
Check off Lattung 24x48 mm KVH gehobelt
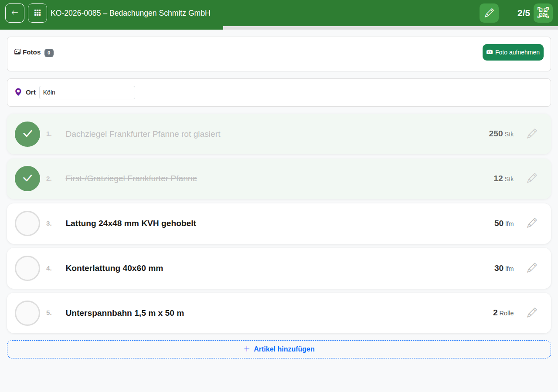pos(27,223)
